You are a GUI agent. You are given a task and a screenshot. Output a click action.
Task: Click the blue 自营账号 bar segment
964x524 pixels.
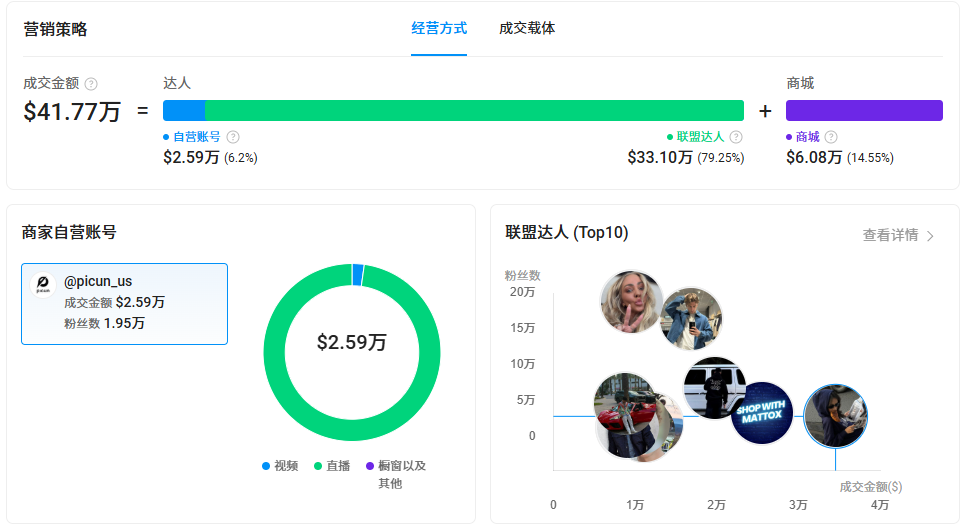tap(184, 110)
